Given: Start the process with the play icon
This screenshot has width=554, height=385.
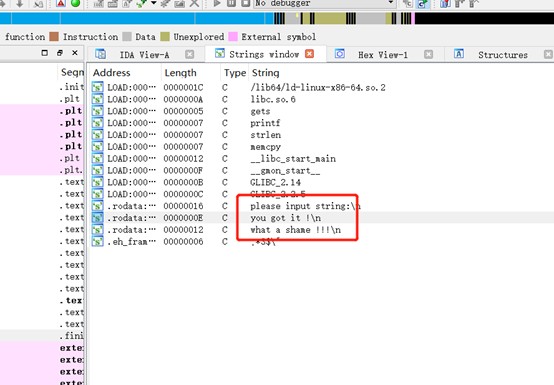Looking at the screenshot, I should pos(217,4).
